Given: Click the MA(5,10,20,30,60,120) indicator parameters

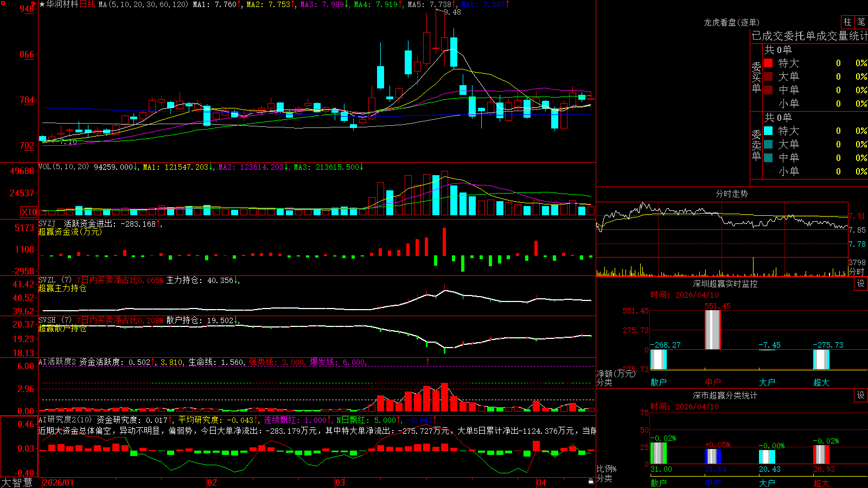Looking at the screenshot, I should (143, 4).
